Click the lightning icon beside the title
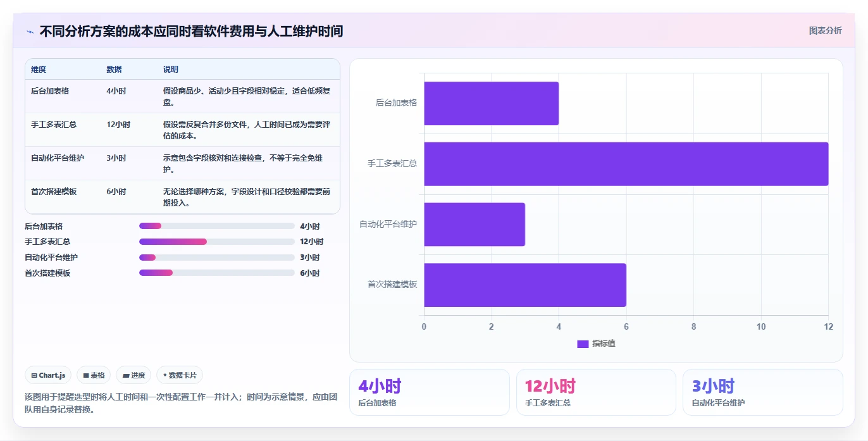This screenshot has height=441, width=868. 30,32
